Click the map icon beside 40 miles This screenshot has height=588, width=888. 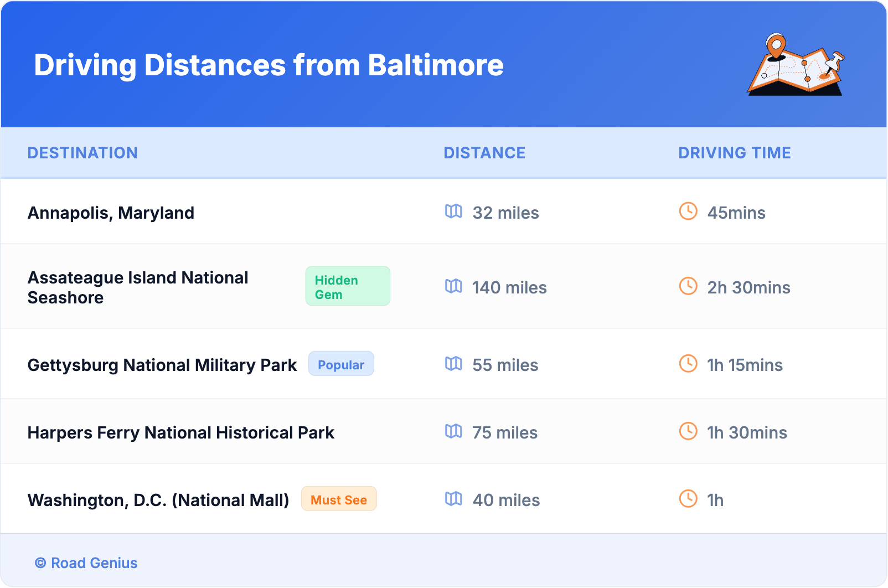[453, 499]
